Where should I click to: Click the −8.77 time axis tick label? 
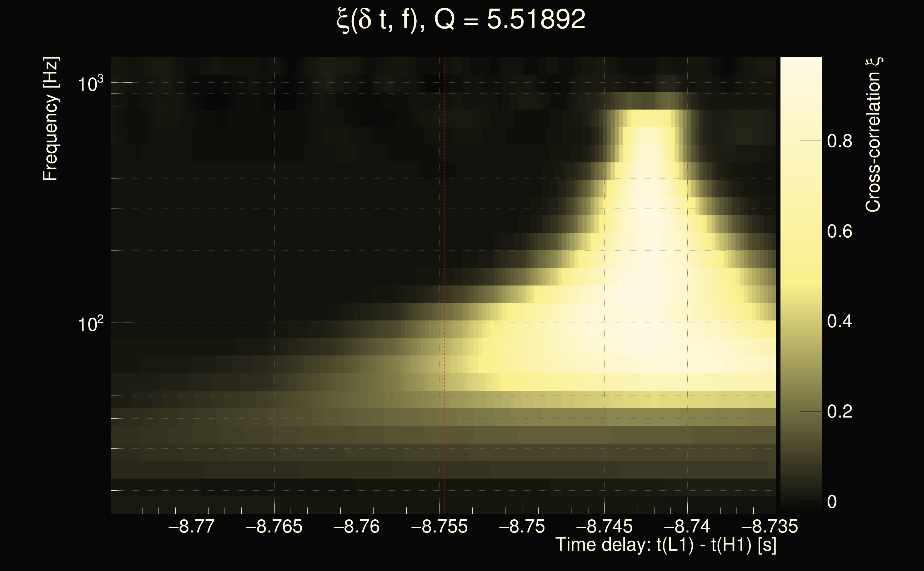(x=191, y=526)
